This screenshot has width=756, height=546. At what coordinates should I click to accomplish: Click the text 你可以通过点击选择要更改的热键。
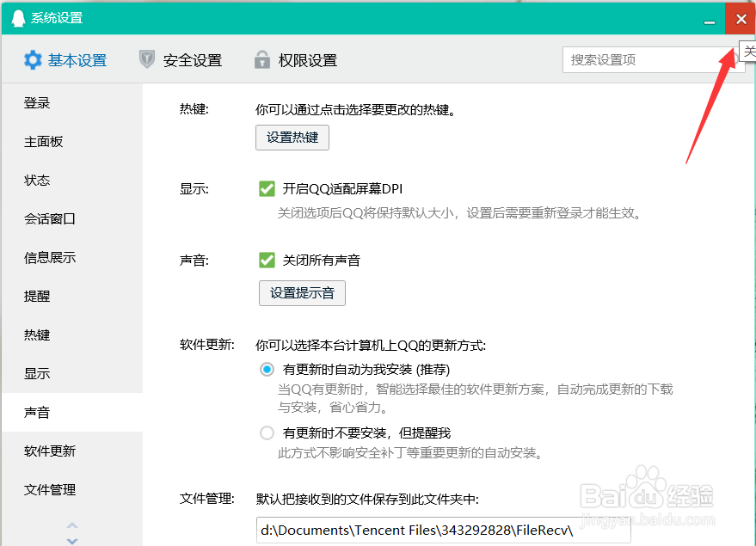pyautogui.click(x=356, y=110)
